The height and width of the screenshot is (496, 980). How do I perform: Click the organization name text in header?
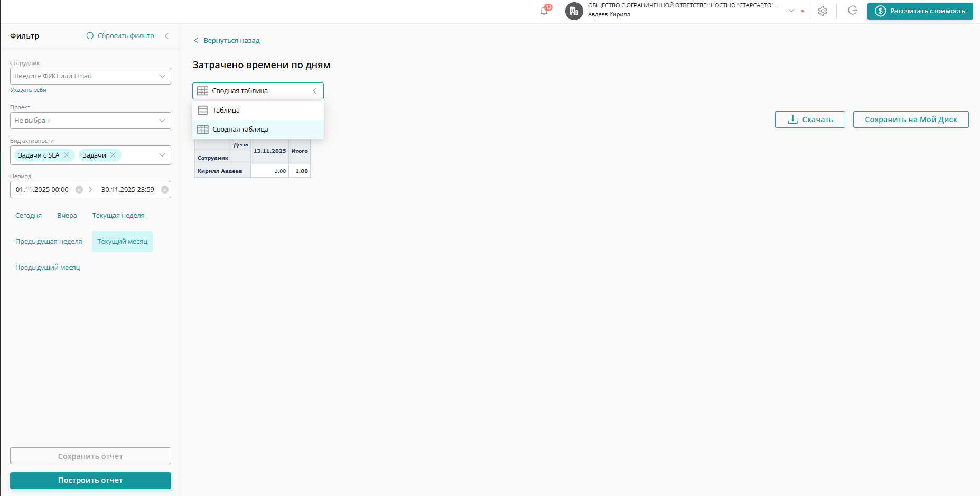(x=683, y=6)
